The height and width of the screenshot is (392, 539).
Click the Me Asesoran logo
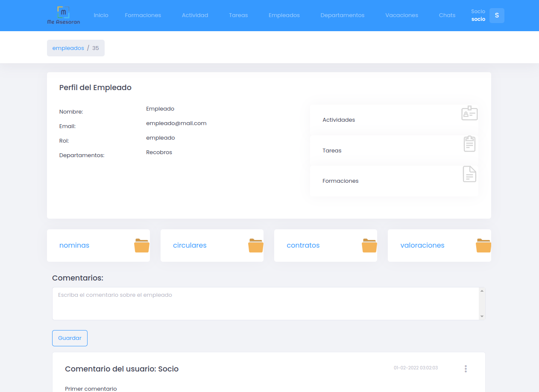point(63,15)
